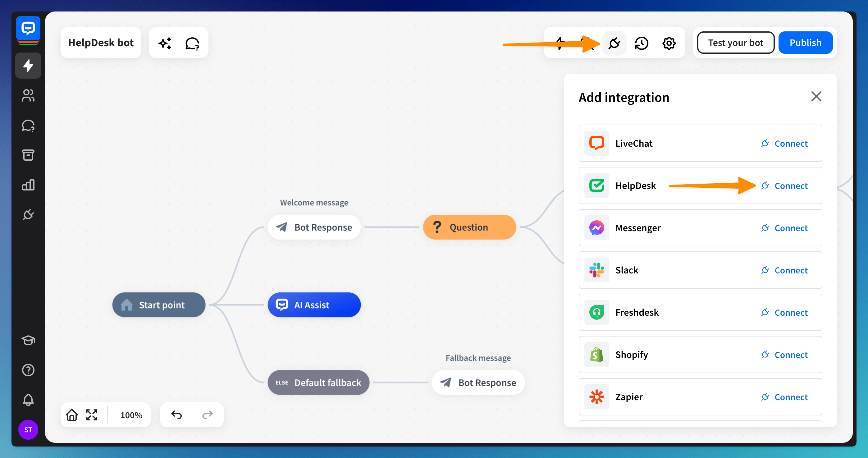868x458 pixels.
Task: Click Test your bot button
Action: pos(736,43)
